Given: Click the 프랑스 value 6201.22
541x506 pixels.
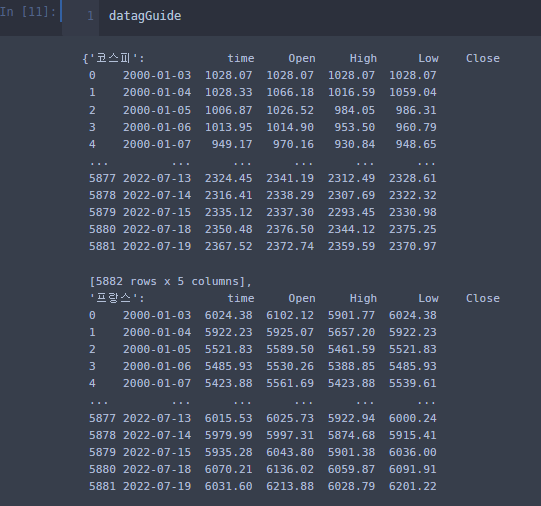Looking at the screenshot, I should click(x=413, y=486).
